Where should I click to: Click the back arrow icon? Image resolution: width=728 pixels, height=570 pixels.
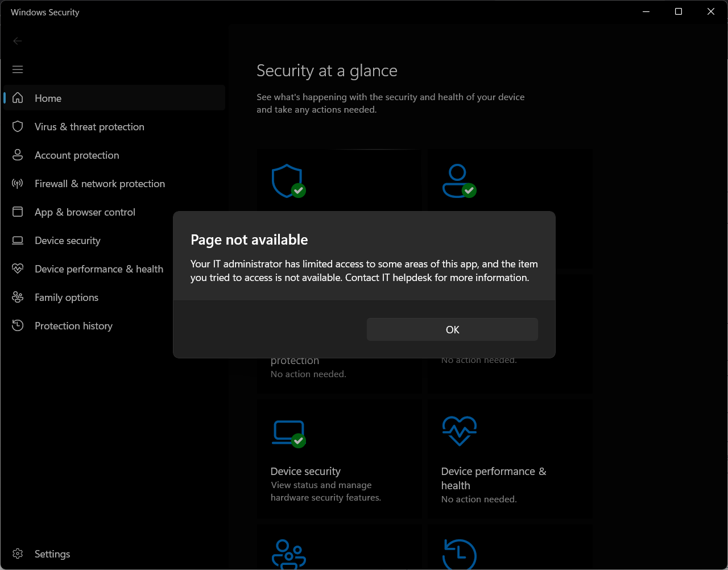coord(18,41)
